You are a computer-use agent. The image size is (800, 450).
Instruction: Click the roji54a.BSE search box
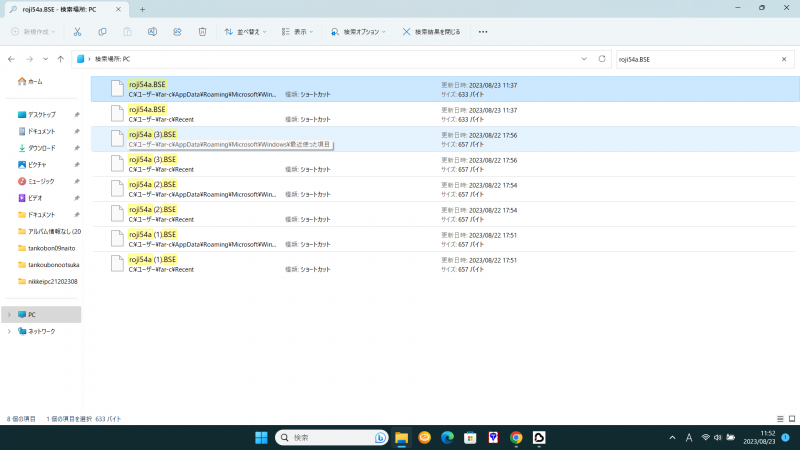click(700, 59)
